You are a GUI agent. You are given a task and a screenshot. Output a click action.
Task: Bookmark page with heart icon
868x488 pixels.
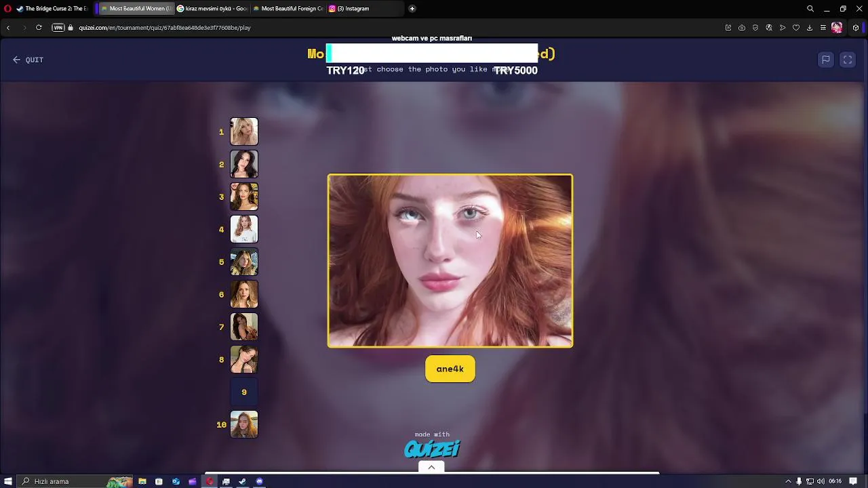[x=796, y=28]
